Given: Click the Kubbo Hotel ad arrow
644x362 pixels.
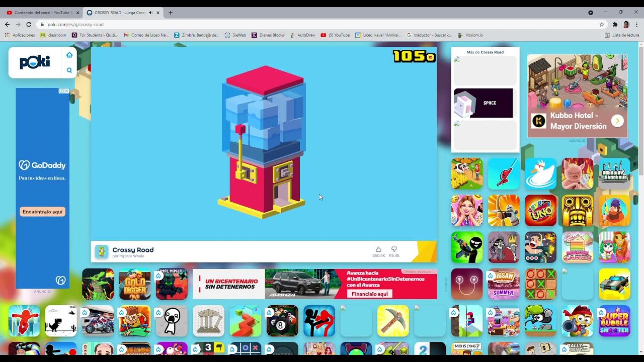Looking at the screenshot, I should tap(617, 121).
